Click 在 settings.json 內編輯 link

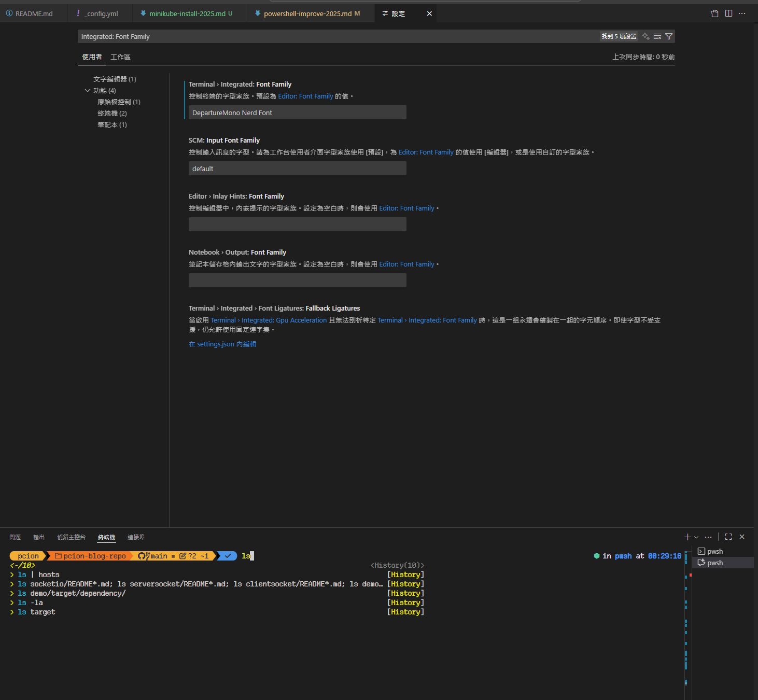pyautogui.click(x=222, y=344)
